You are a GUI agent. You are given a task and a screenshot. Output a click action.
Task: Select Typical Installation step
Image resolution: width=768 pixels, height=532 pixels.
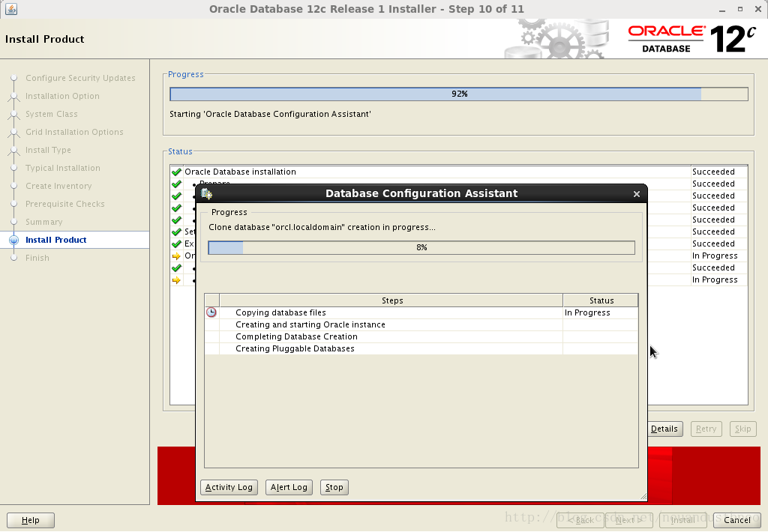pyautogui.click(x=63, y=168)
